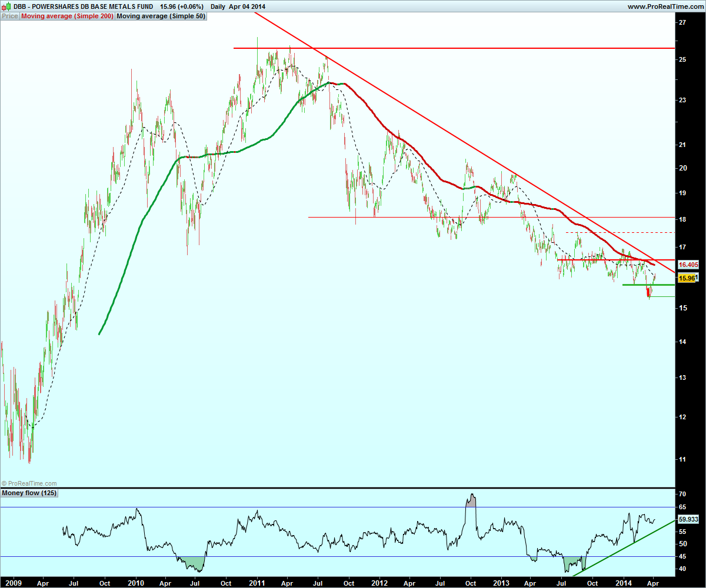Click the 2011 label on the time axis
The width and height of the screenshot is (706, 588).
(x=257, y=582)
